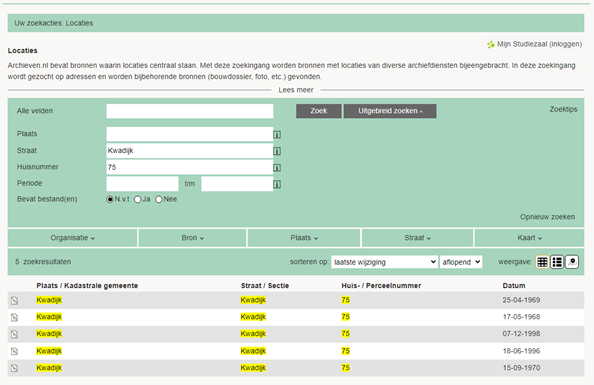The width and height of the screenshot is (594, 385).
Task: Select date 07-12-1998
Action: click(521, 334)
